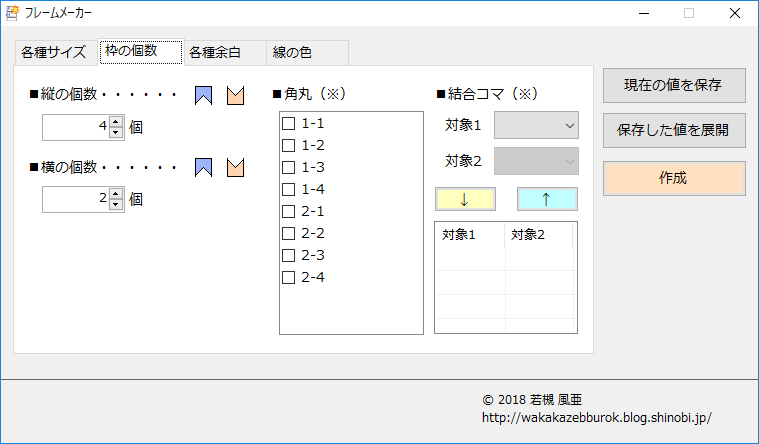This screenshot has width=759, height=444.
Task: Expand the 対象2 combo box
Action: (536, 161)
